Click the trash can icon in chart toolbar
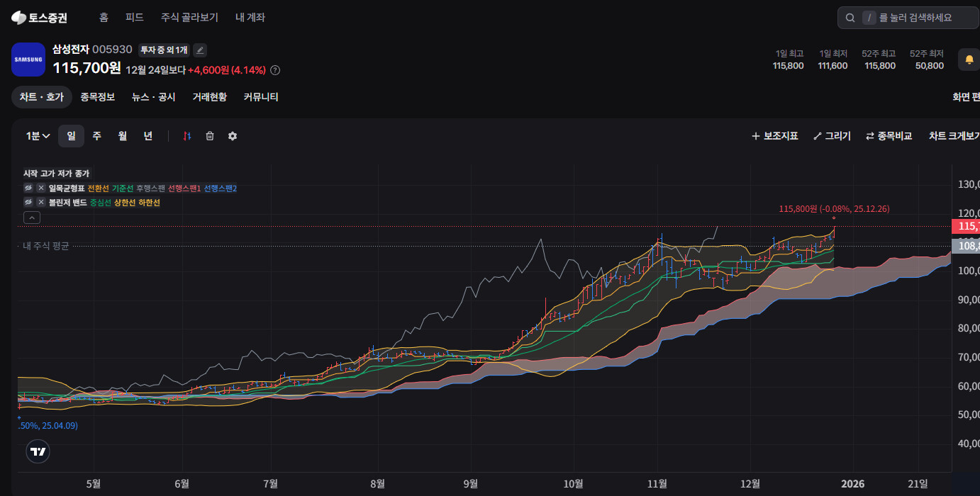This screenshot has width=980, height=496. (x=210, y=136)
